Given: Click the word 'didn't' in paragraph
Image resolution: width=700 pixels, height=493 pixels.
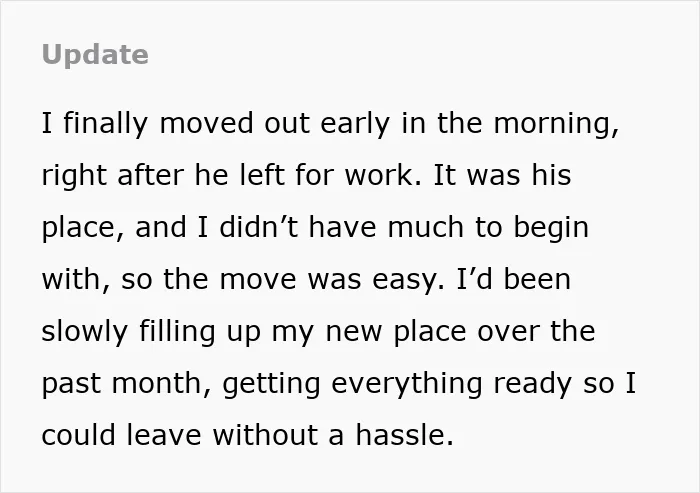Looking at the screenshot, I should coord(258,227).
